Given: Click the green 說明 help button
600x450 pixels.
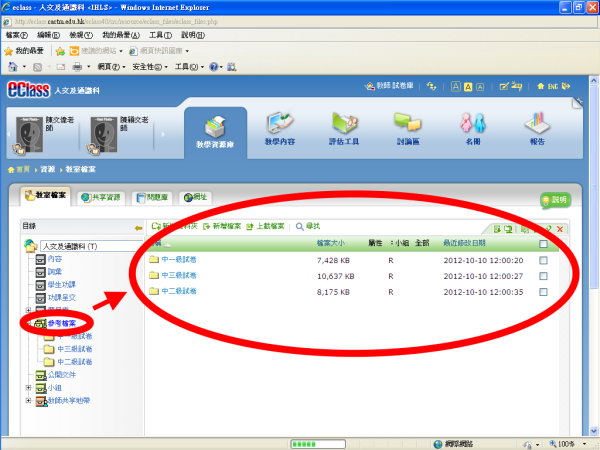Looking at the screenshot, I should (556, 200).
